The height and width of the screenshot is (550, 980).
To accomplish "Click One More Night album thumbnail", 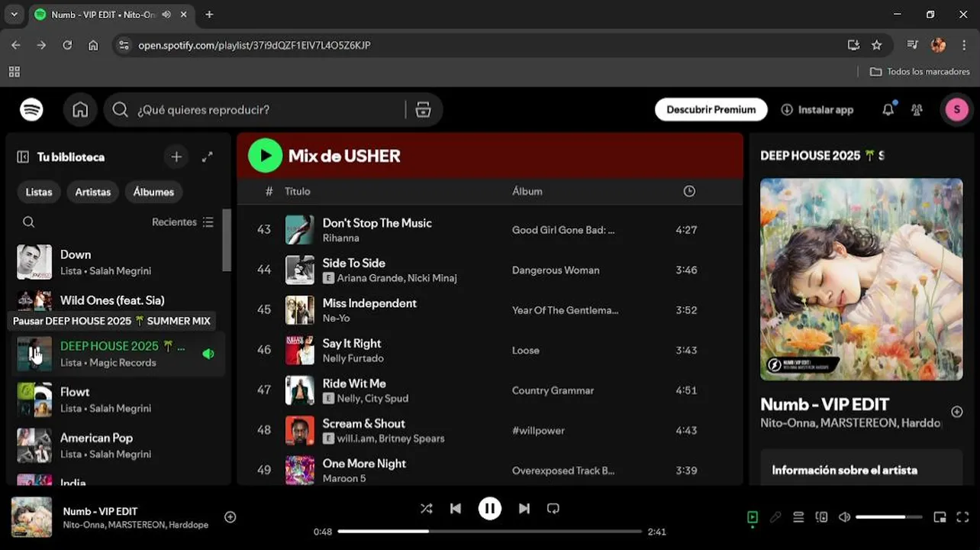I will tap(300, 471).
